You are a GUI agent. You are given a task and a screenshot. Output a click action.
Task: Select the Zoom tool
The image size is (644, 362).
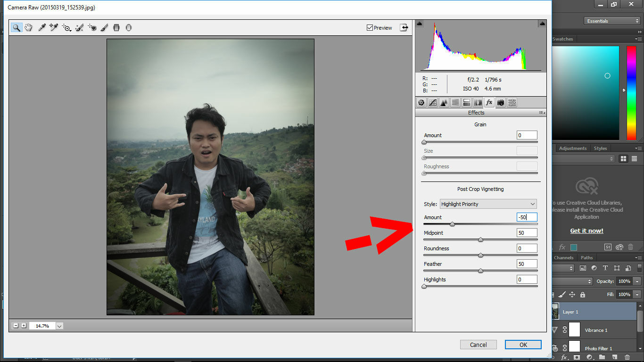(17, 27)
